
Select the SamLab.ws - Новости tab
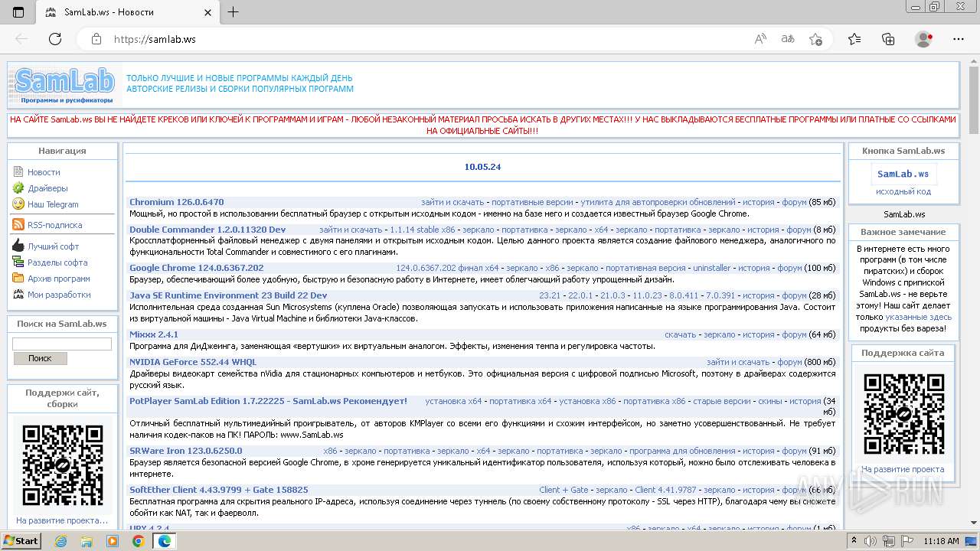tap(129, 12)
